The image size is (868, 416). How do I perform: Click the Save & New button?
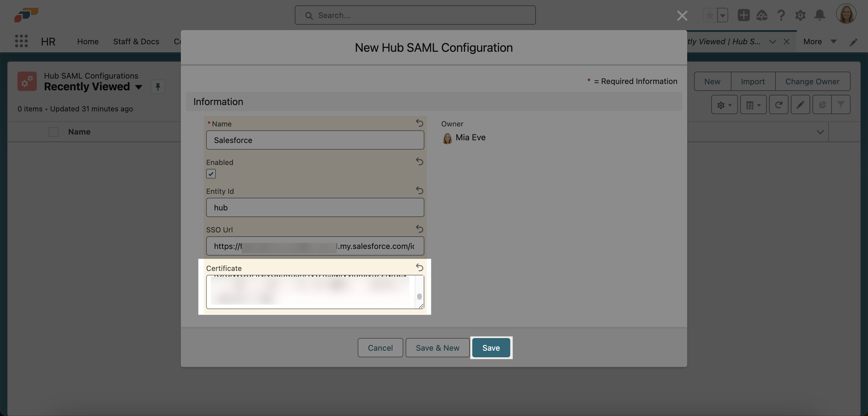tap(437, 348)
